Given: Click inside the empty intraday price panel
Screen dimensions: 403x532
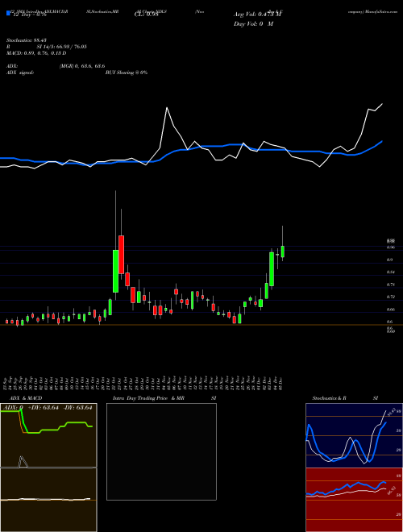Looking at the screenshot, I should [x=161, y=451].
